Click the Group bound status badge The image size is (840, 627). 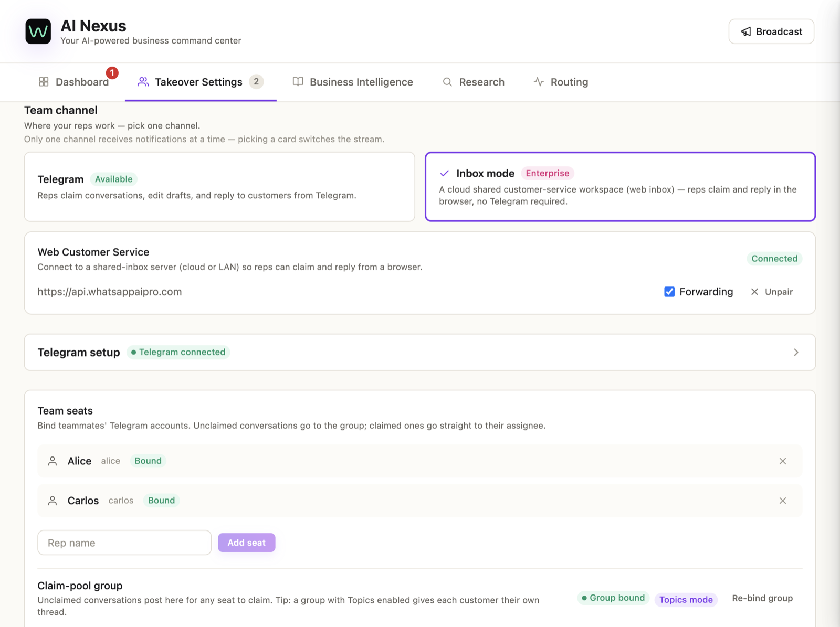click(613, 598)
